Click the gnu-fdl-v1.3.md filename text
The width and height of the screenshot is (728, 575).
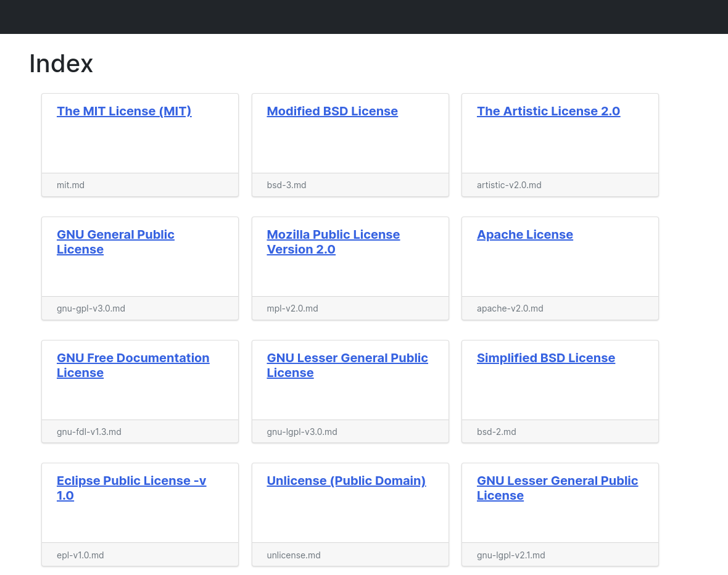point(89,432)
